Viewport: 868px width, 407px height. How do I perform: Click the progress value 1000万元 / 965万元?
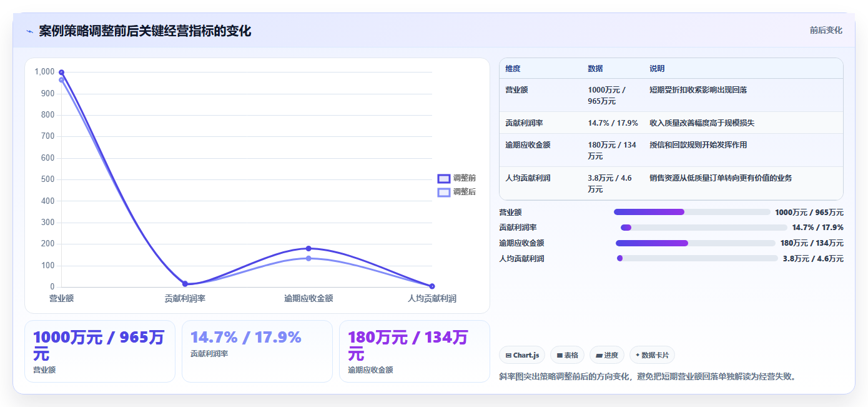[809, 212]
